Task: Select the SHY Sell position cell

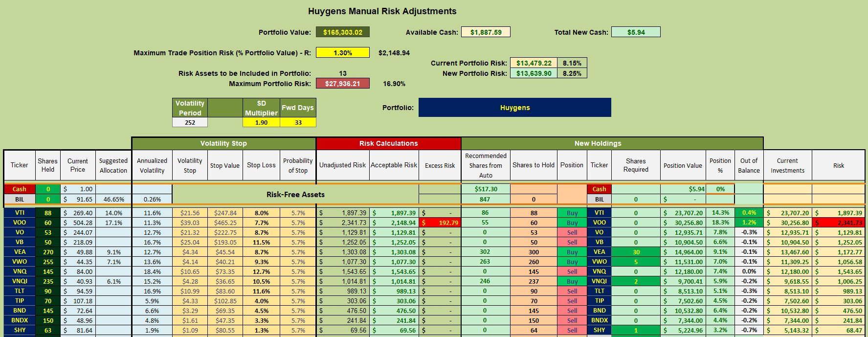Action: [572, 330]
